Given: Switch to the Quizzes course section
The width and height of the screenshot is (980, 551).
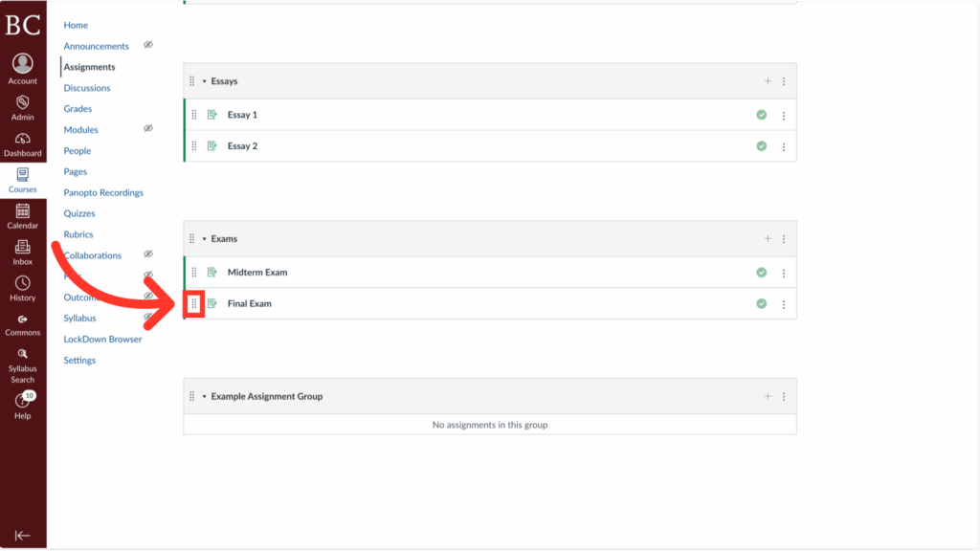Looking at the screenshot, I should [x=77, y=212].
